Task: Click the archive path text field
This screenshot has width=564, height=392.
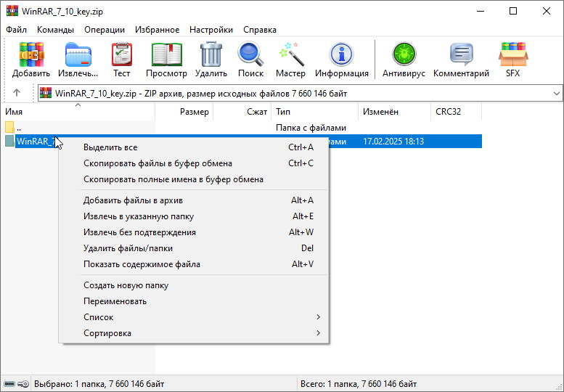Action: [300, 94]
